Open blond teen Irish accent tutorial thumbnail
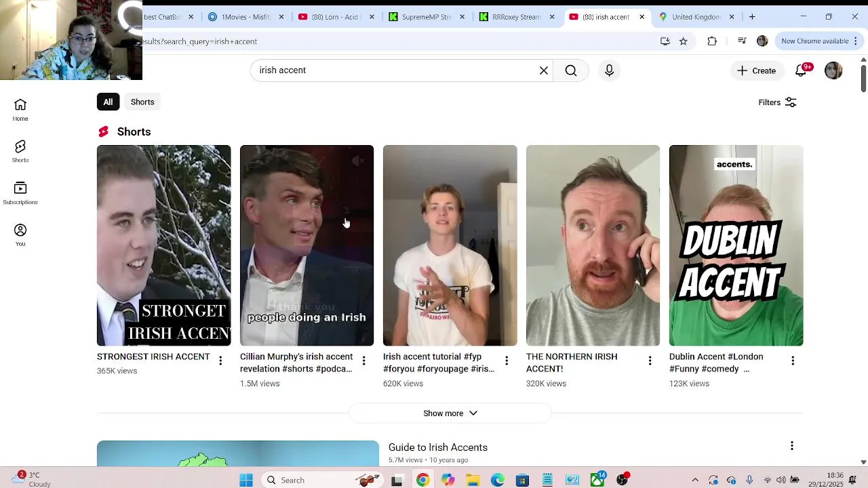The height and width of the screenshot is (488, 868). (450, 245)
